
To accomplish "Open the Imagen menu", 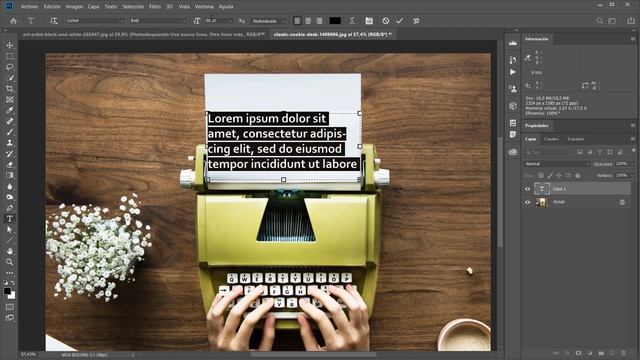I will point(74,7).
